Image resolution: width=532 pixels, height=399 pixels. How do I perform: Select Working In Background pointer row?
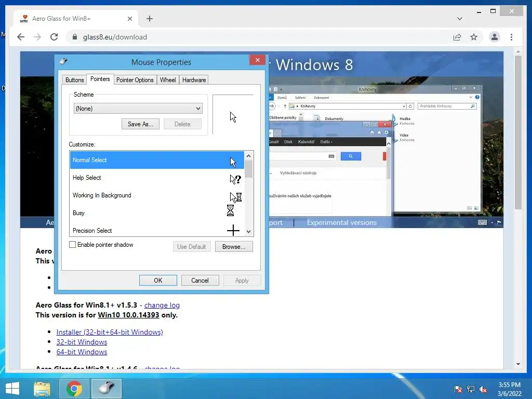point(157,195)
